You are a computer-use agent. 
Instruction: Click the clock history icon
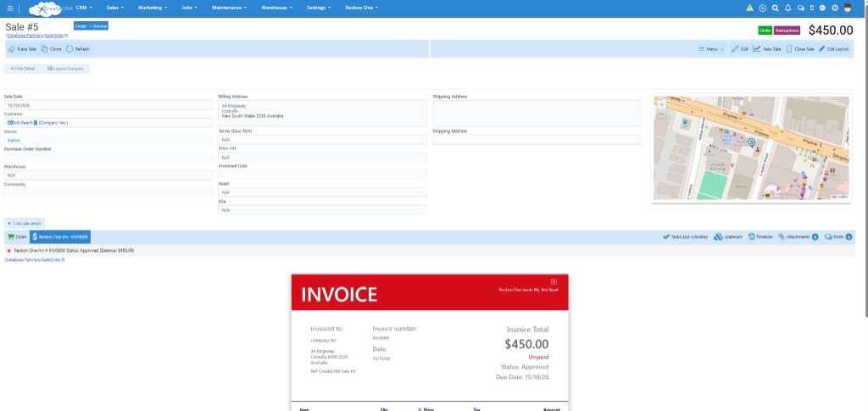pyautogui.click(x=835, y=8)
